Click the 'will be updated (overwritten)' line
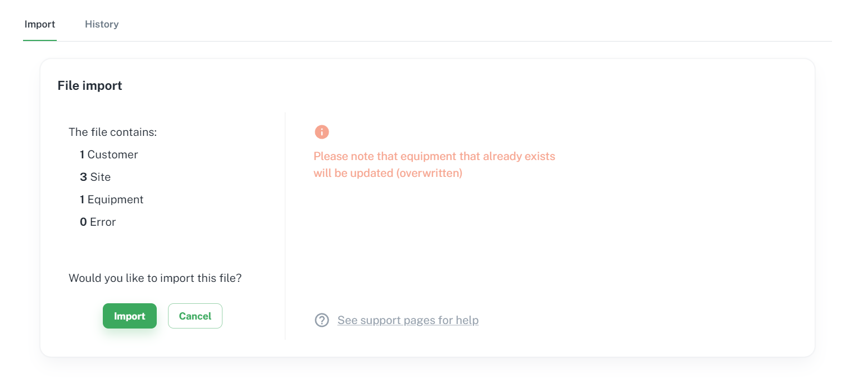The width and height of the screenshot is (868, 383). [388, 173]
